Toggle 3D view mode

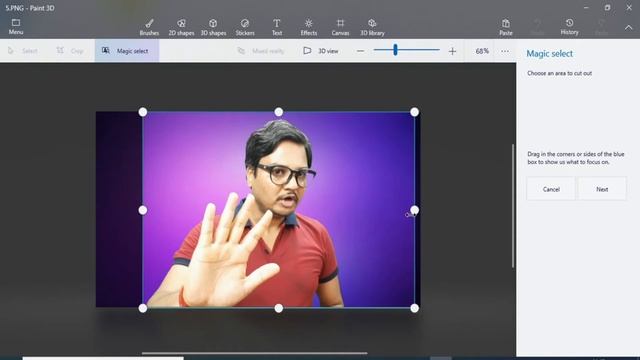click(321, 51)
